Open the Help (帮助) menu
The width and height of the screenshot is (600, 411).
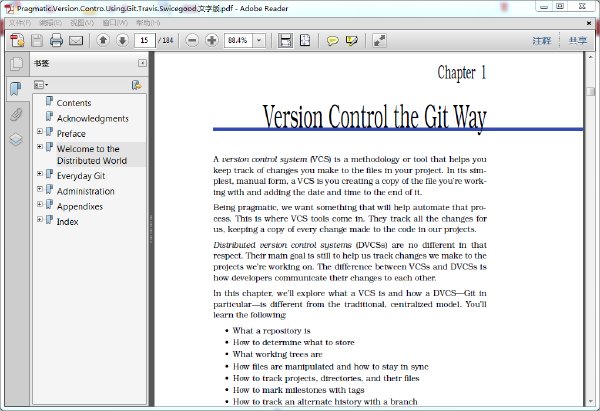(148, 23)
